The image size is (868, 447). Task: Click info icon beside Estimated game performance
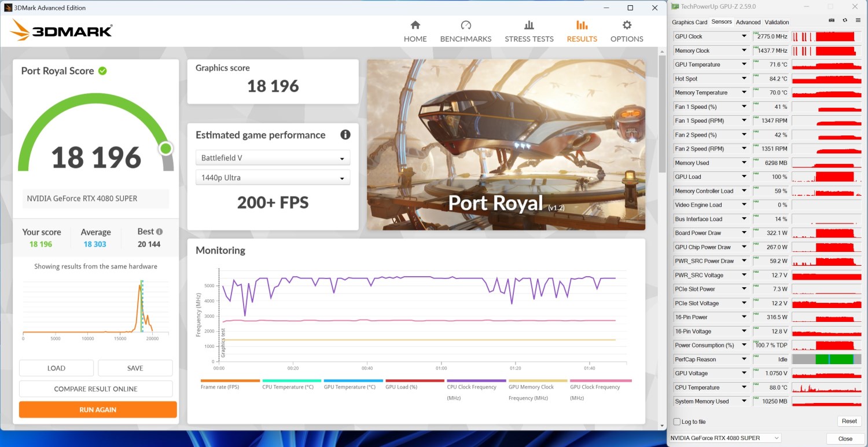pos(345,135)
